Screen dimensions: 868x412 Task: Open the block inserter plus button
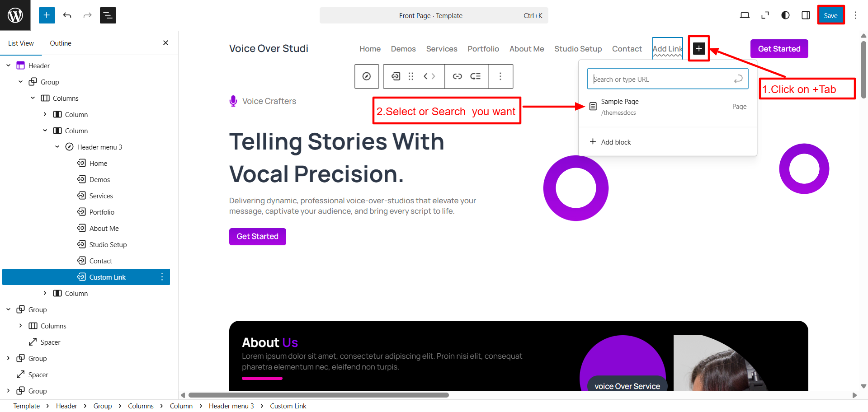tap(47, 15)
